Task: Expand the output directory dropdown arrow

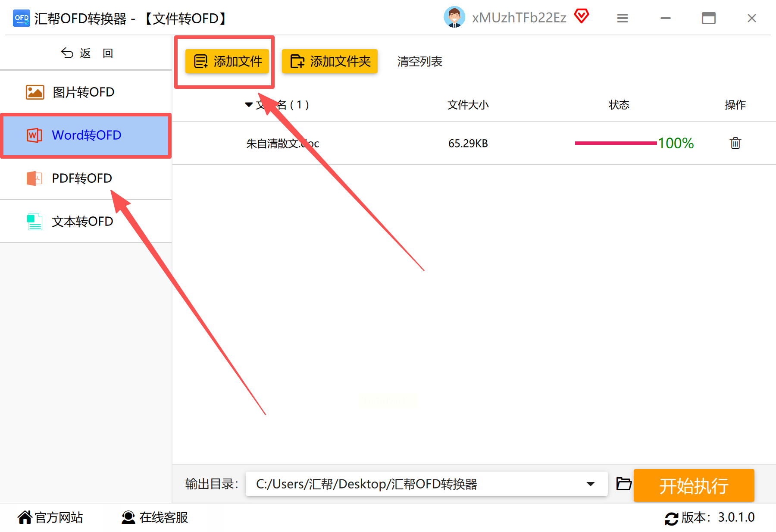Action: click(x=591, y=484)
